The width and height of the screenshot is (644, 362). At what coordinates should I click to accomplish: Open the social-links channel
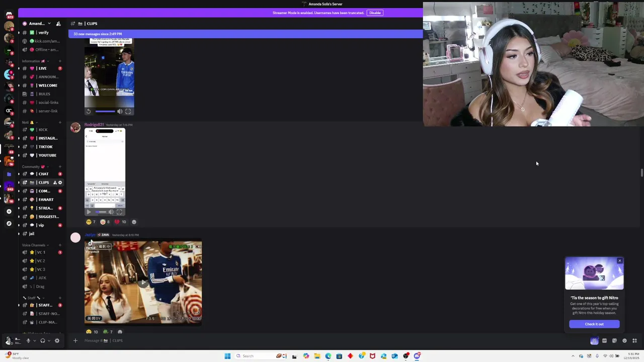tap(41, 103)
